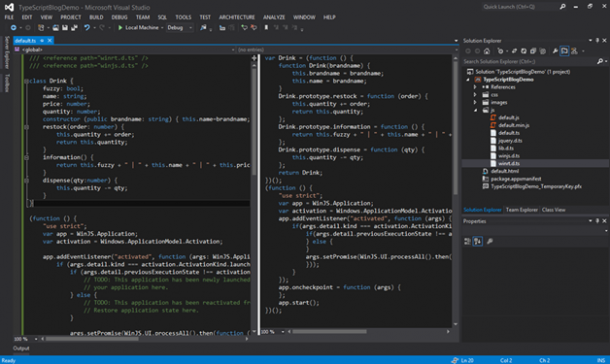This screenshot has width=610, height=364.
Task: Click the Find in Files toolbar icon
Action: [x=203, y=28]
